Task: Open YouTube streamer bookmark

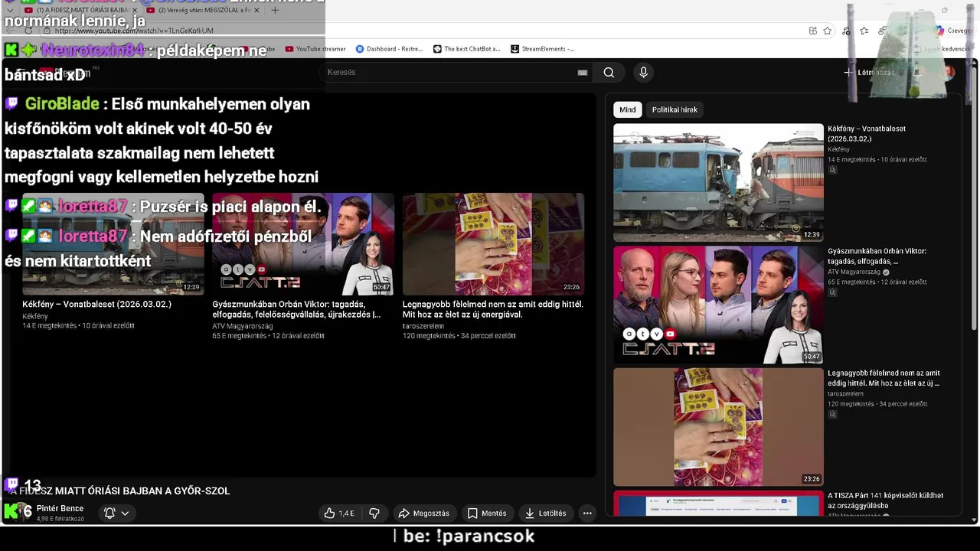Action: 315,49
